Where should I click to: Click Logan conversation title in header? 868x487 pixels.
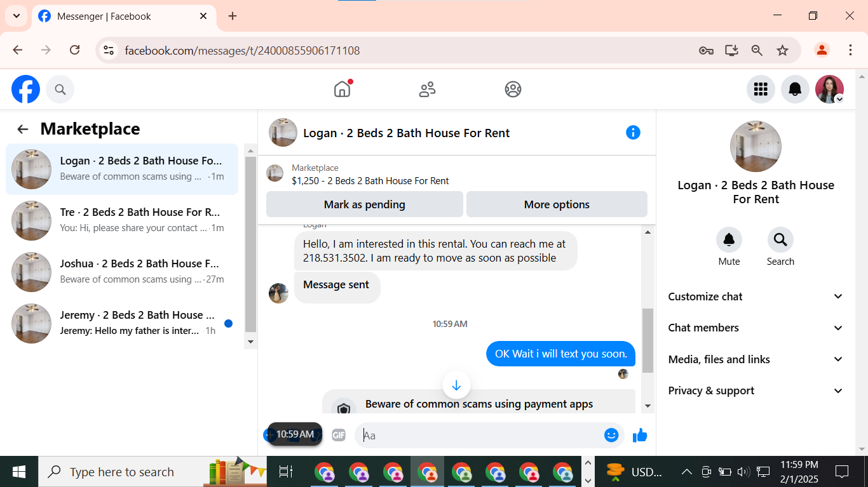[407, 133]
